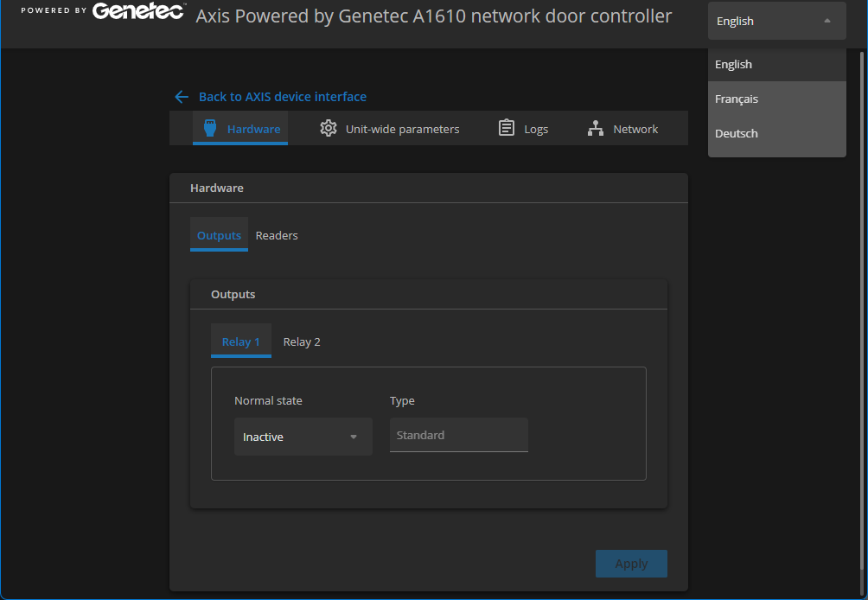Select the Outputs sub-tab
Viewport: 868px width, 600px height.
(x=220, y=235)
